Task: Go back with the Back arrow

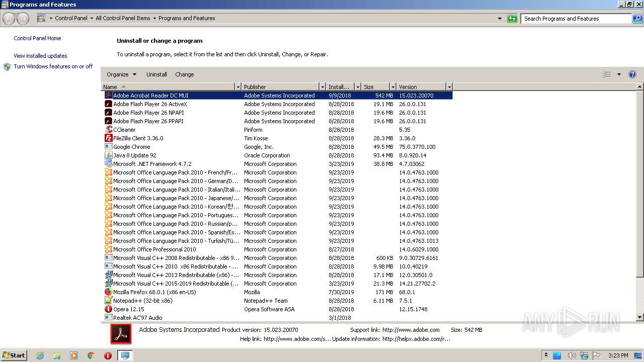Action: 9,19
